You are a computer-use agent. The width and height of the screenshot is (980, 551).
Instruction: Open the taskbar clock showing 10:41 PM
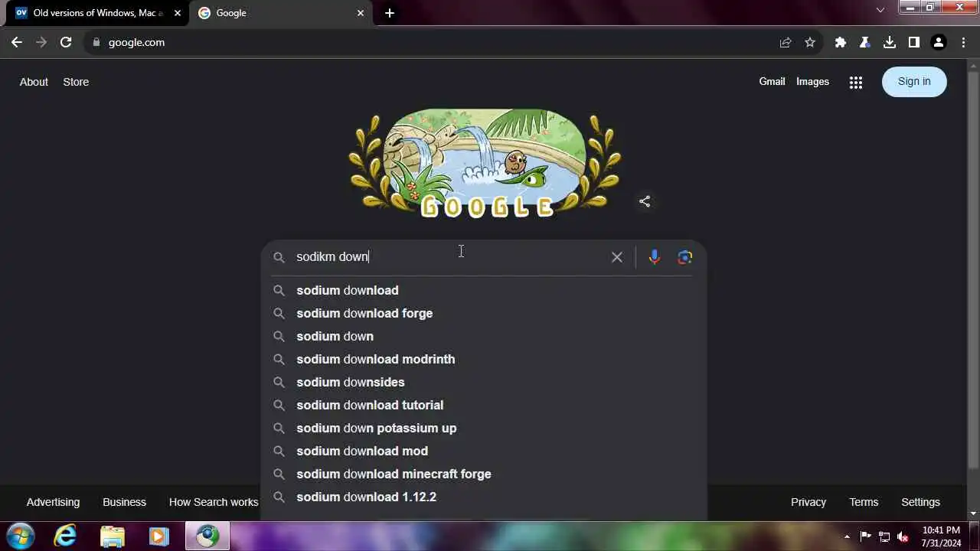click(941, 536)
